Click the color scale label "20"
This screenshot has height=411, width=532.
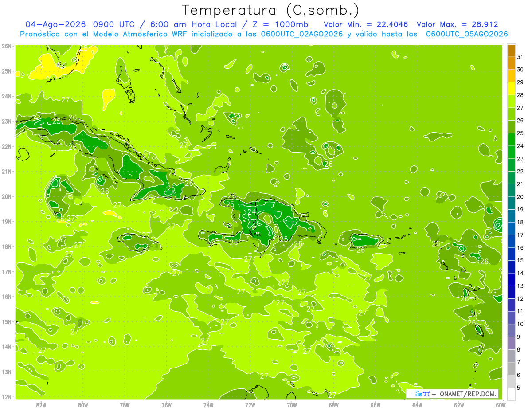pyautogui.click(x=520, y=197)
